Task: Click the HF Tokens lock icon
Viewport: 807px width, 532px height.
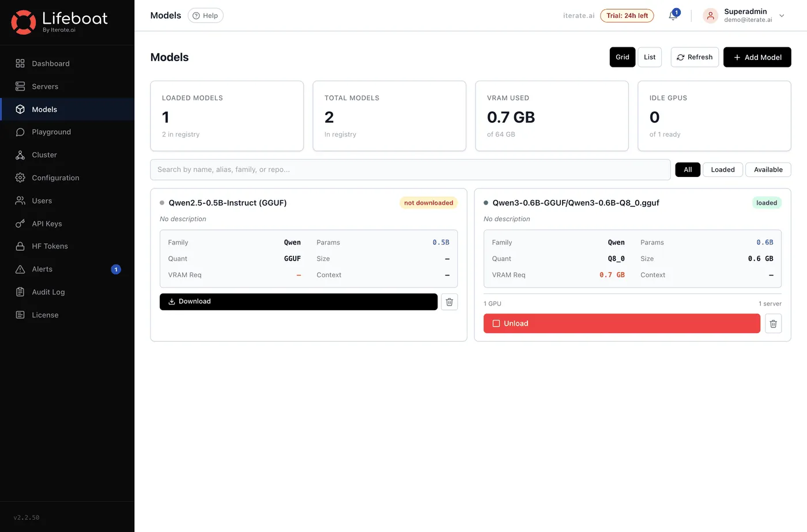Action: 20,246
